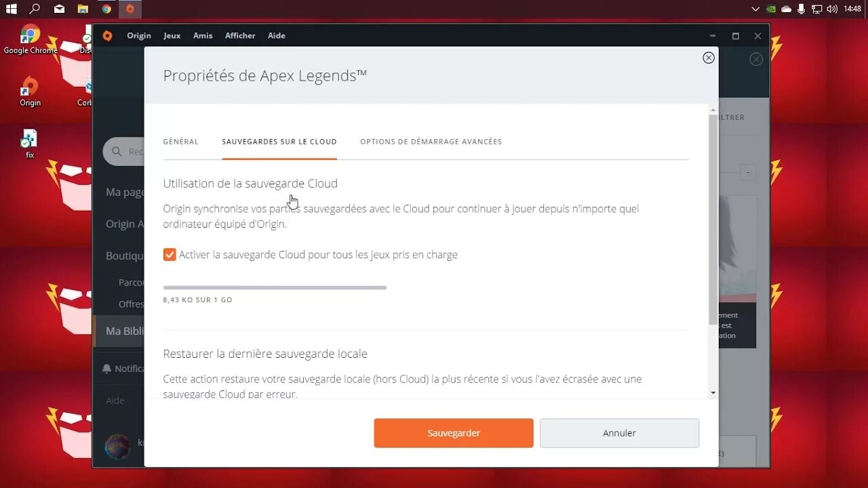Open the Aide link in Origin sidebar
This screenshot has width=868, height=488.
[115, 401]
